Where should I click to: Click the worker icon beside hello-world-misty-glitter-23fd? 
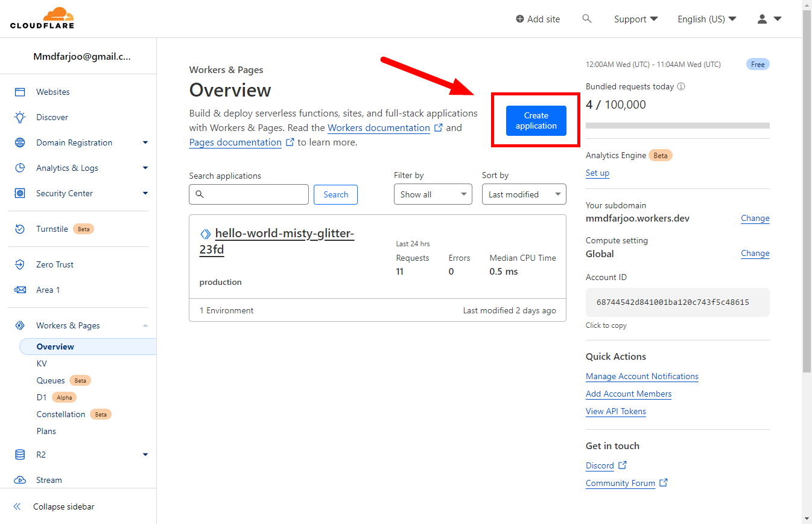[205, 234]
